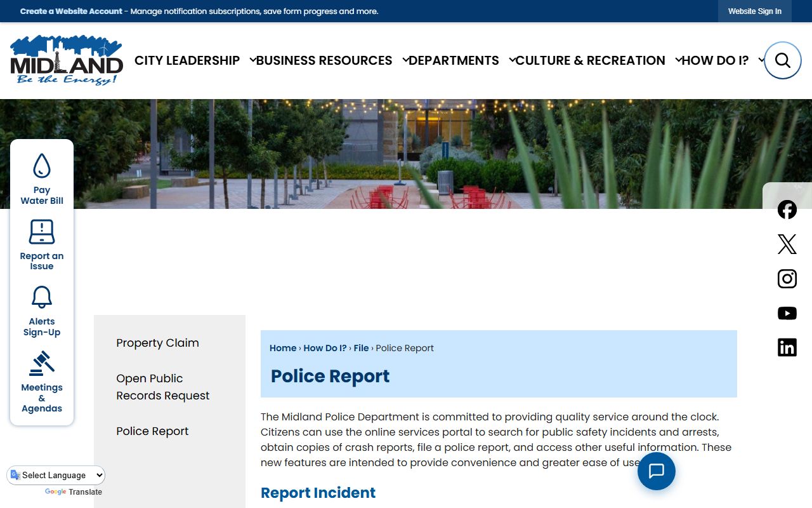
Task: Click the Report Incident heading
Action: click(x=318, y=493)
